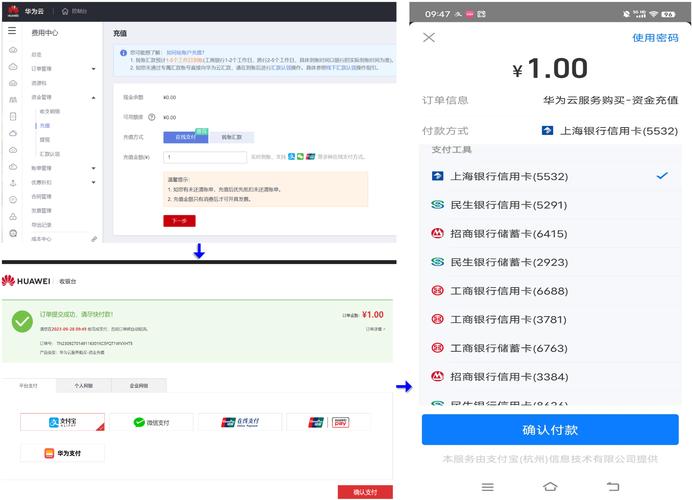Select 在线支付 recharge method
The width and height of the screenshot is (692, 500).
185,137
